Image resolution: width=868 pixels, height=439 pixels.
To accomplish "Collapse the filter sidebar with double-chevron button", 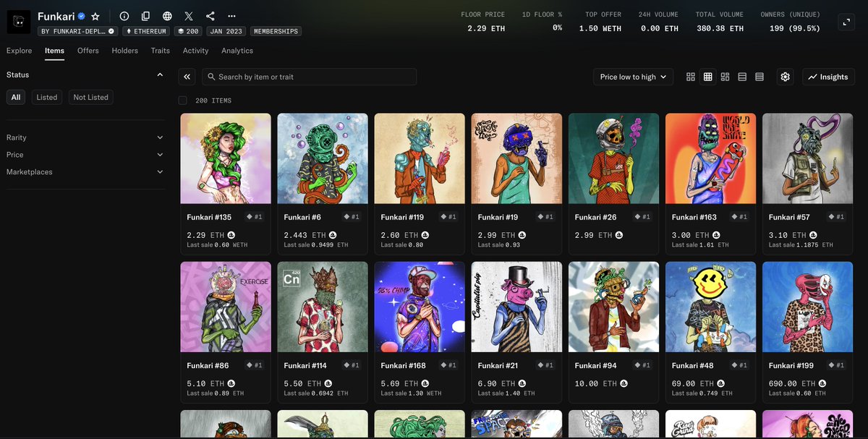I will click(x=187, y=77).
